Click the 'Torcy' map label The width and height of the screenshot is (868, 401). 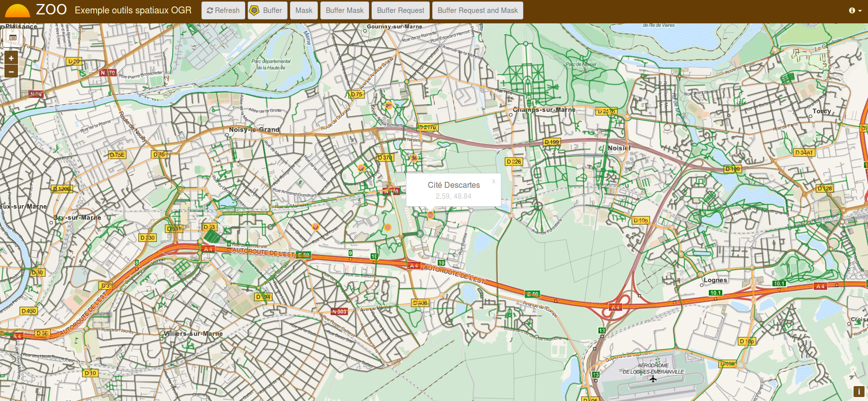pyautogui.click(x=822, y=111)
